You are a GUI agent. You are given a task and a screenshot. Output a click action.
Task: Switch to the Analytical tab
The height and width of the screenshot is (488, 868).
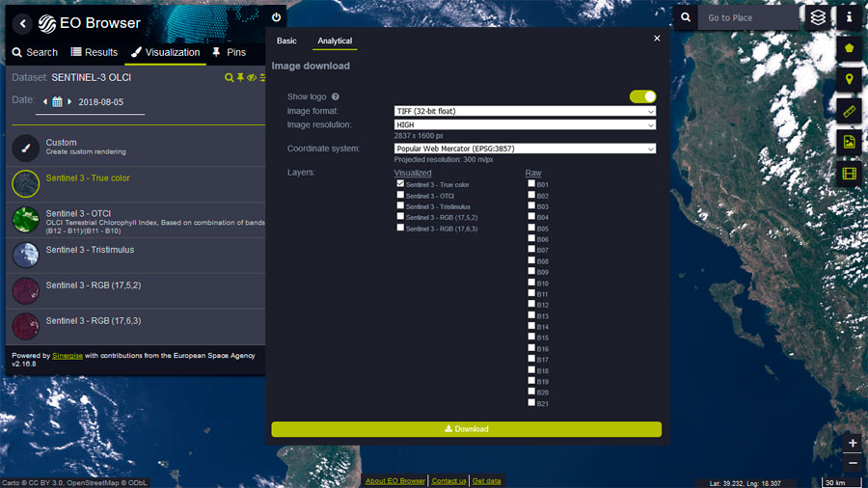(x=335, y=41)
